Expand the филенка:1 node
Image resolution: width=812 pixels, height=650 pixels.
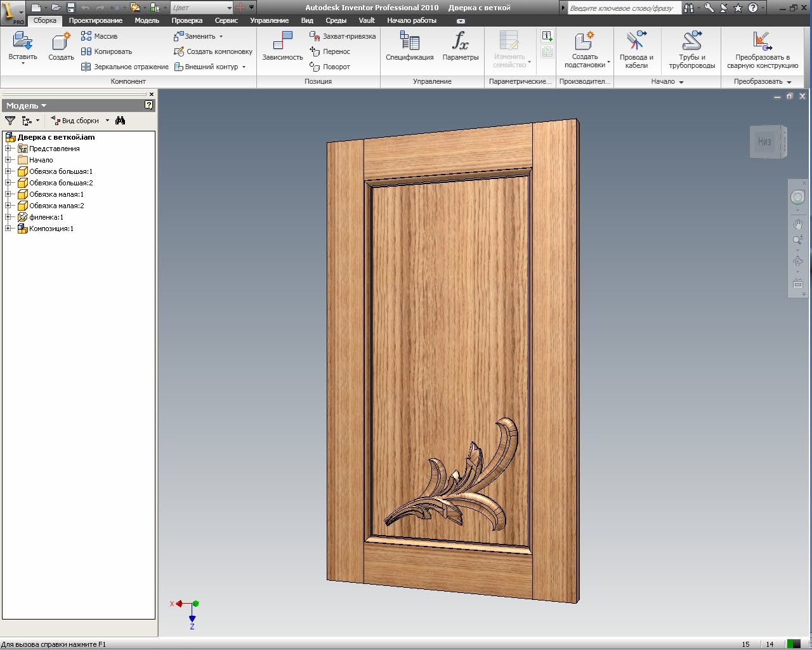8,217
